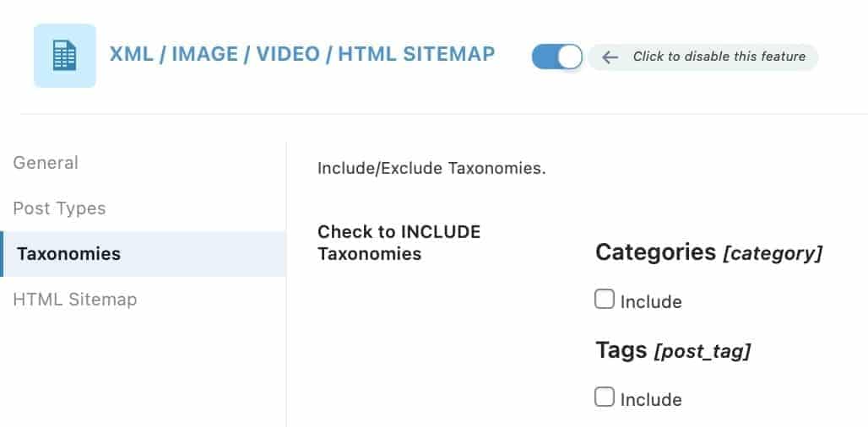
Task: Click the blue sitemap document icon
Action: [x=65, y=56]
